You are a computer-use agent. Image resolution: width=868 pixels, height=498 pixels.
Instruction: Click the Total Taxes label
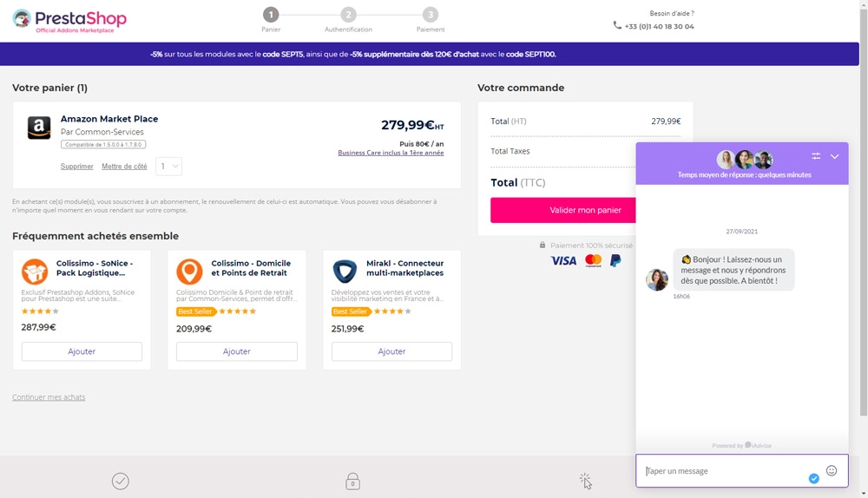[x=510, y=151]
